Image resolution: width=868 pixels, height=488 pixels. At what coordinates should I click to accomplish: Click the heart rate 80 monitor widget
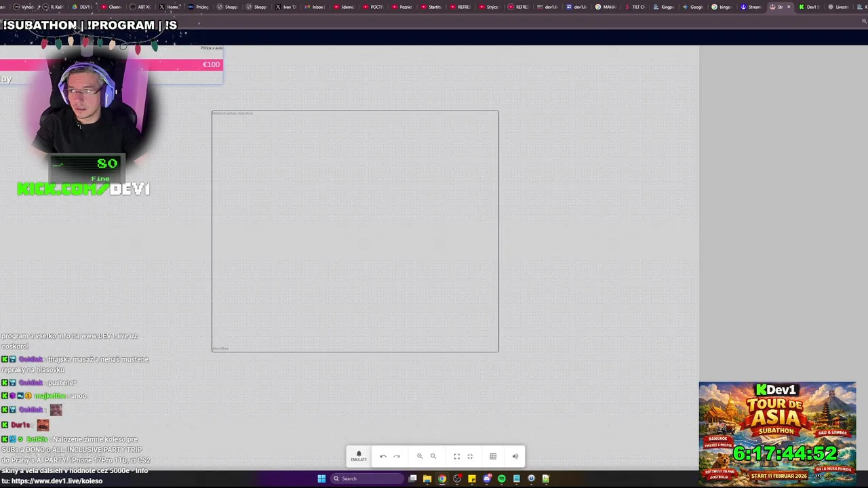(x=87, y=167)
